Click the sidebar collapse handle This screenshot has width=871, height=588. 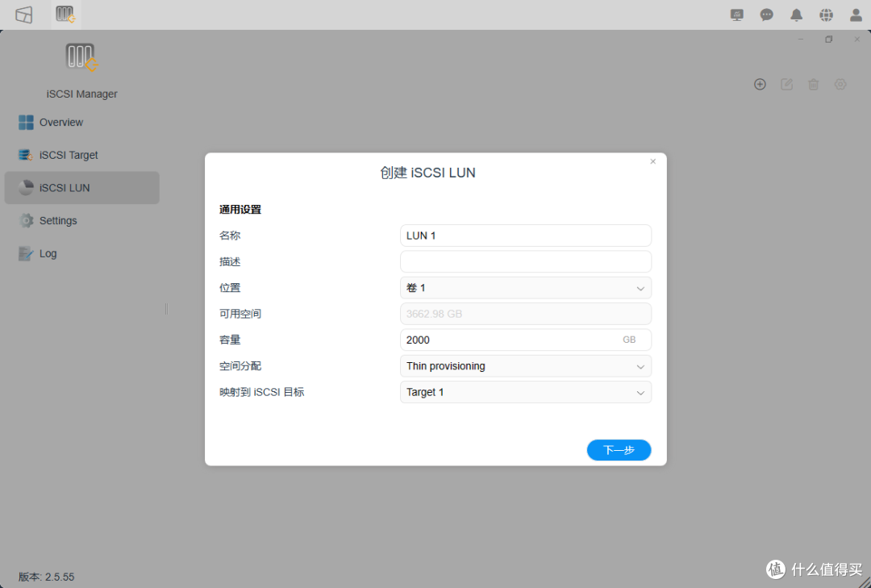166,309
